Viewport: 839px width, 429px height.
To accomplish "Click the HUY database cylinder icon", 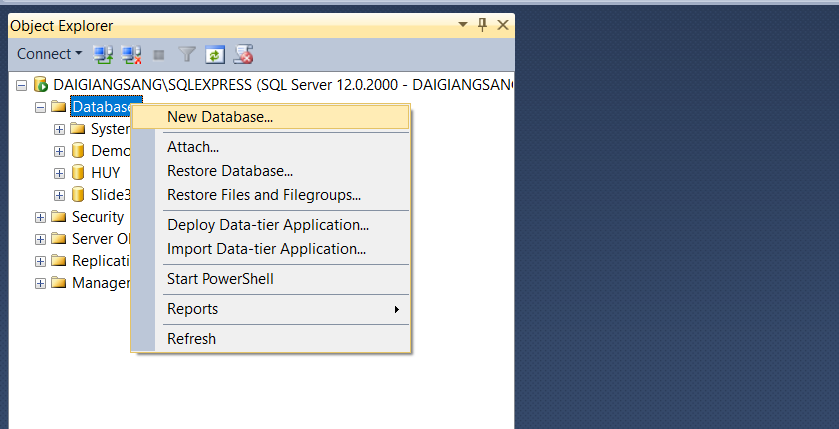I will click(78, 172).
